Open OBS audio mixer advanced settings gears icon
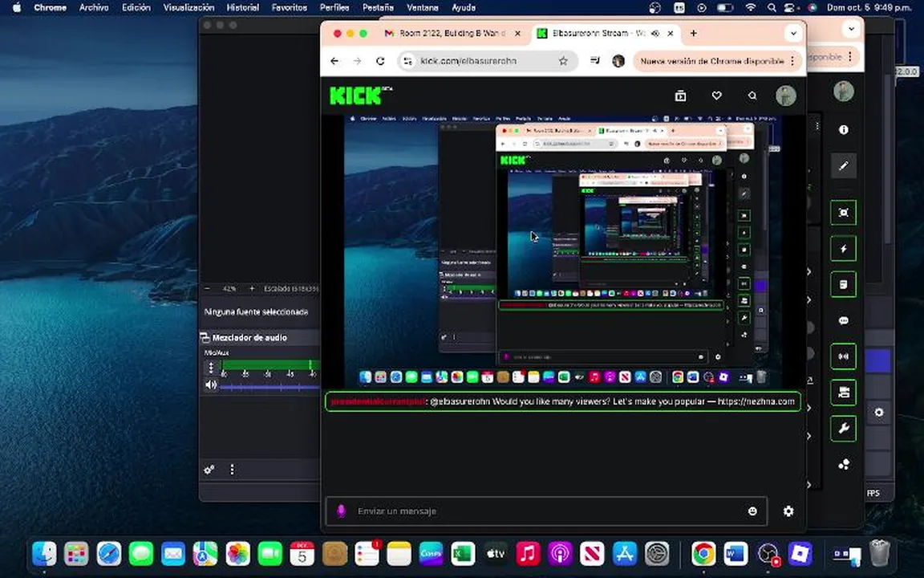924x578 pixels. click(209, 470)
